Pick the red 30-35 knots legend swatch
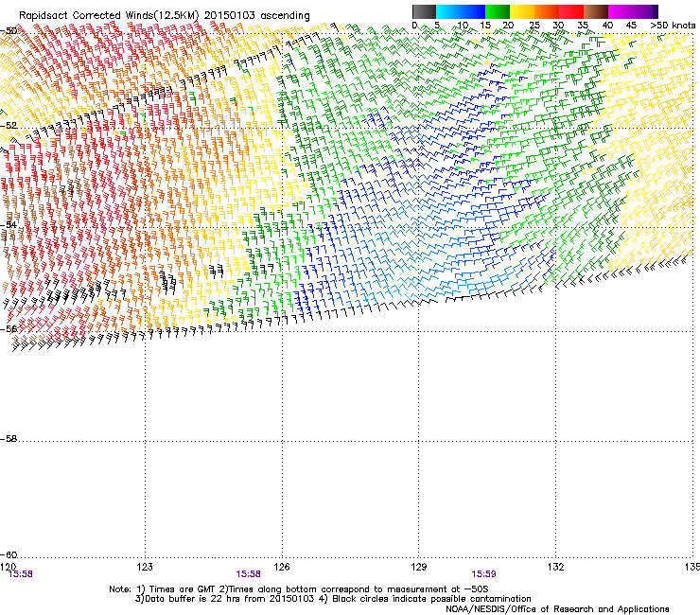 coord(571,11)
